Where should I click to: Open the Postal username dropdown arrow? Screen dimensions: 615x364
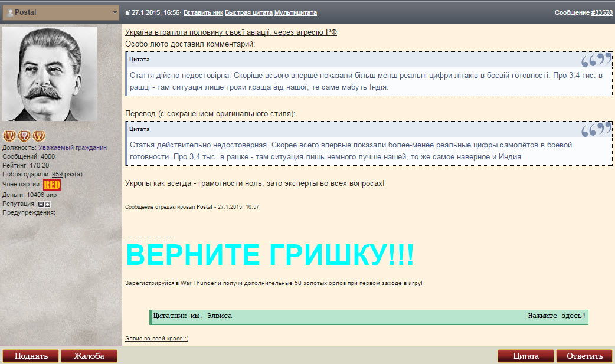tap(115, 12)
